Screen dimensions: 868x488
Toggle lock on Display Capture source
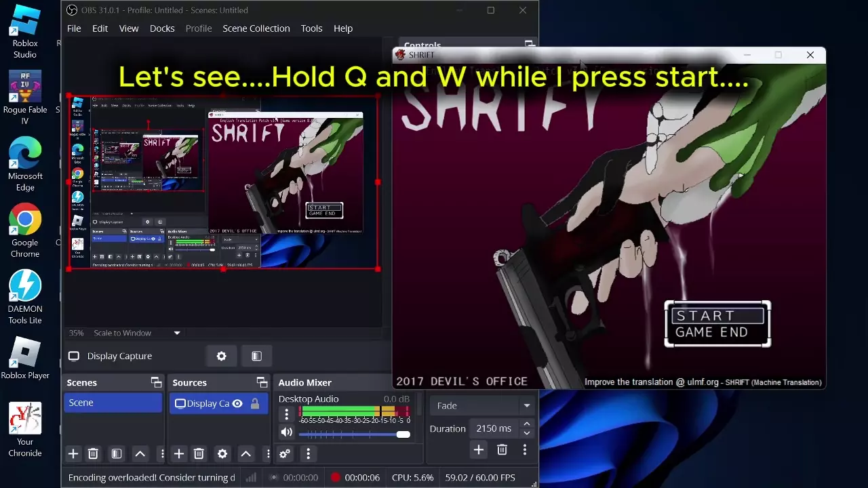click(x=255, y=403)
